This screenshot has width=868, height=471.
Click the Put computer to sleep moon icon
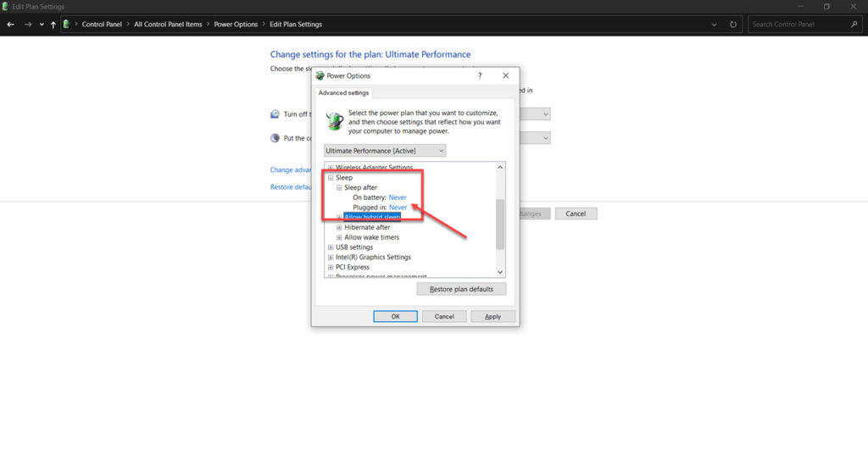pos(275,138)
